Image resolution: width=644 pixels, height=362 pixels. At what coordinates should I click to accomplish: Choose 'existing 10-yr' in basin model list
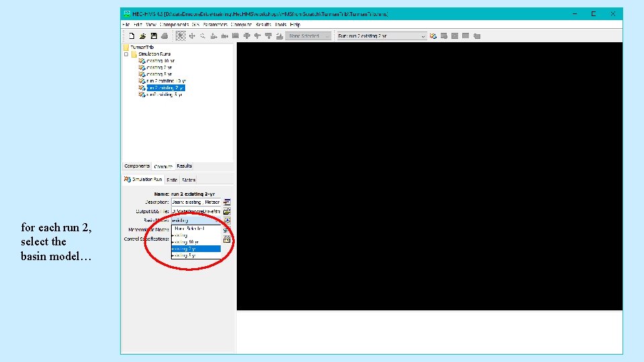(196, 242)
